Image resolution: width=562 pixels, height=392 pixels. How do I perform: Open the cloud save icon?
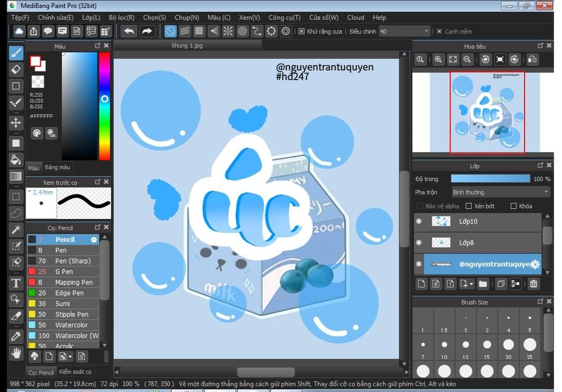(19, 31)
